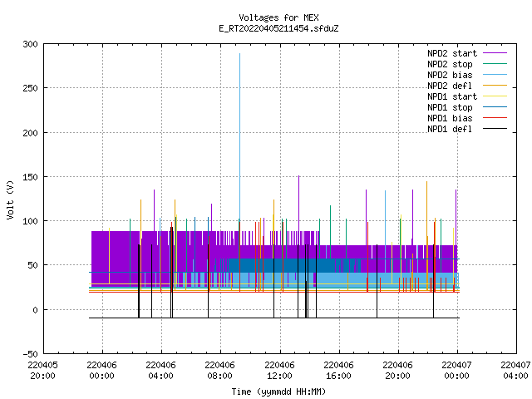Click the 'NPD1 stop' legend label
The image size is (532, 399).
450,107
